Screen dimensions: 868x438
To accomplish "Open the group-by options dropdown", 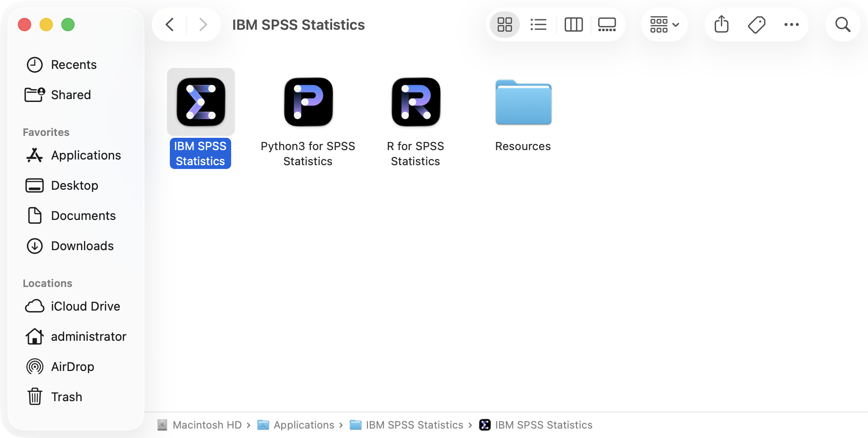I will 664,25.
